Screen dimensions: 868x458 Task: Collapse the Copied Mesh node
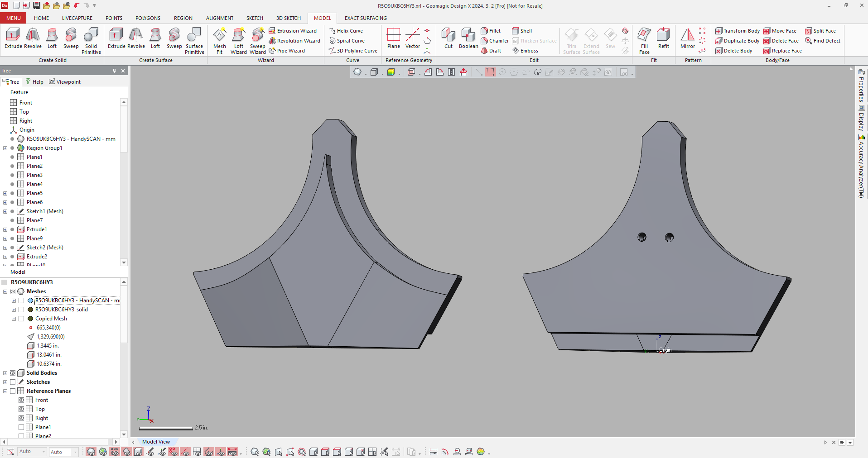pyautogui.click(x=14, y=319)
